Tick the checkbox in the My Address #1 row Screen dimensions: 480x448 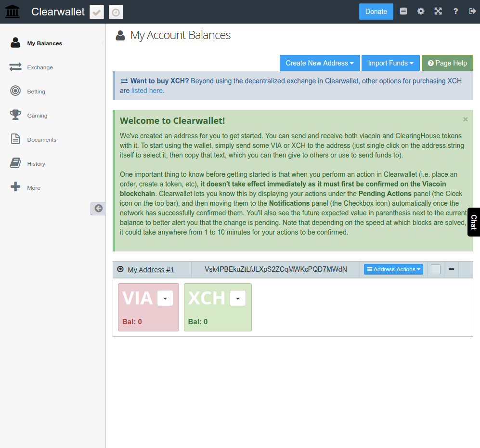436,269
